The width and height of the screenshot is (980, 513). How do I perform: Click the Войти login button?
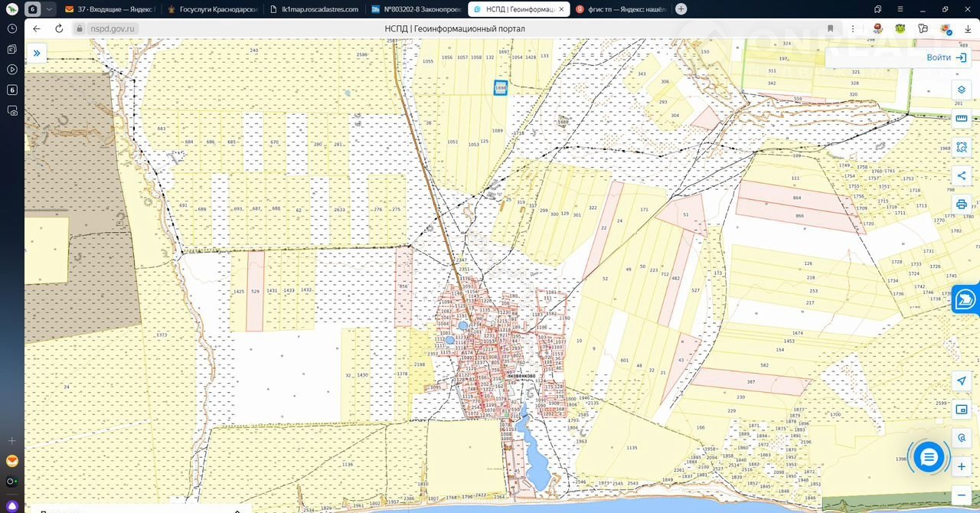point(946,57)
